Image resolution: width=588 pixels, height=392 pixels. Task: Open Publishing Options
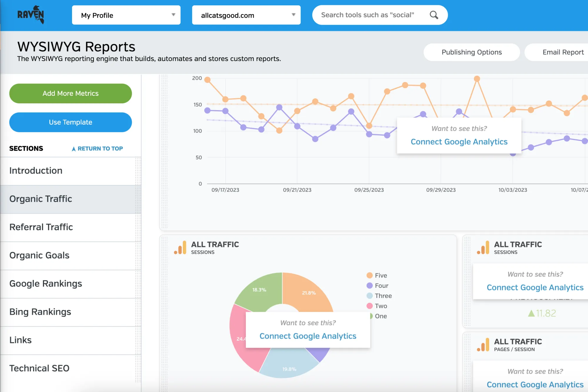472,52
